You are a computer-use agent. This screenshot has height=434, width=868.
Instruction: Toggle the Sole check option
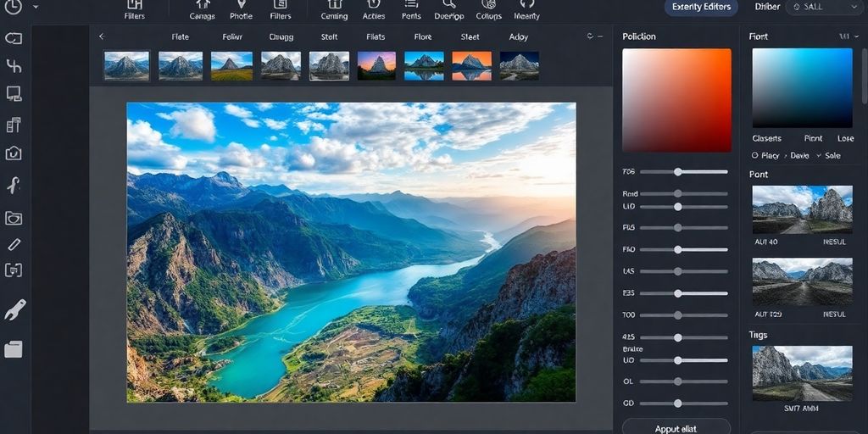829,156
